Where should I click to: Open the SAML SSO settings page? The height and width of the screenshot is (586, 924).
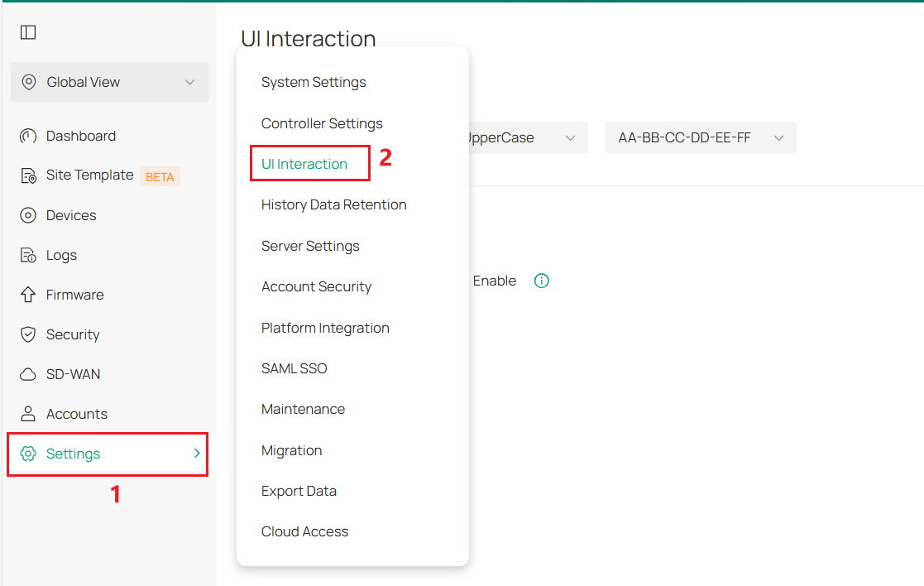294,367
